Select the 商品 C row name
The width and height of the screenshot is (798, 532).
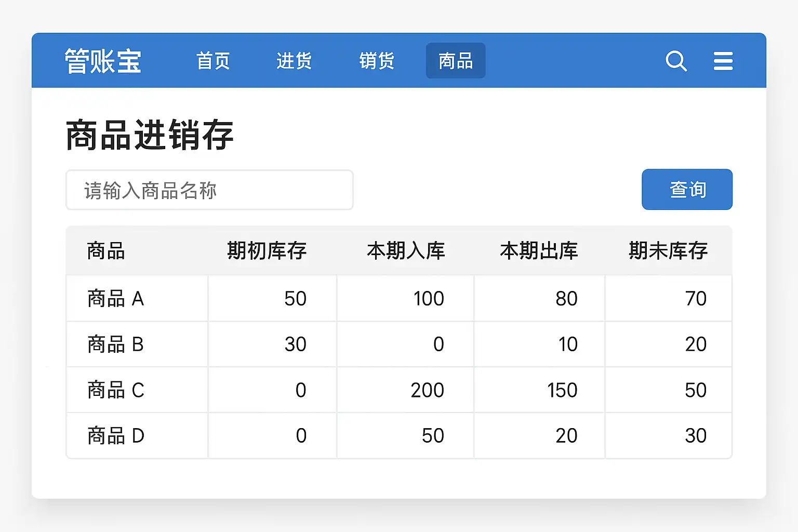(x=115, y=390)
